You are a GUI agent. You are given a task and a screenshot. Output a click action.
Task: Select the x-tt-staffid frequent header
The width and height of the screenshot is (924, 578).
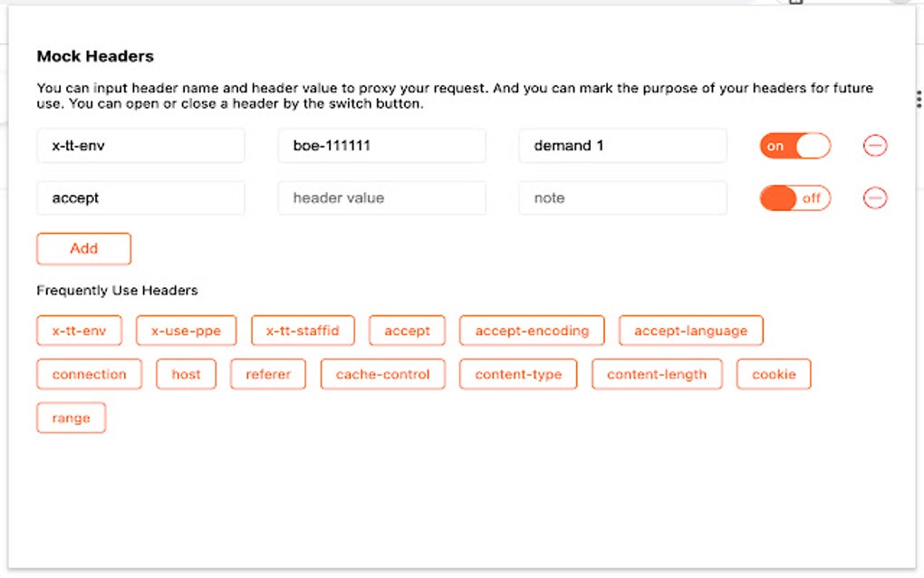303,330
